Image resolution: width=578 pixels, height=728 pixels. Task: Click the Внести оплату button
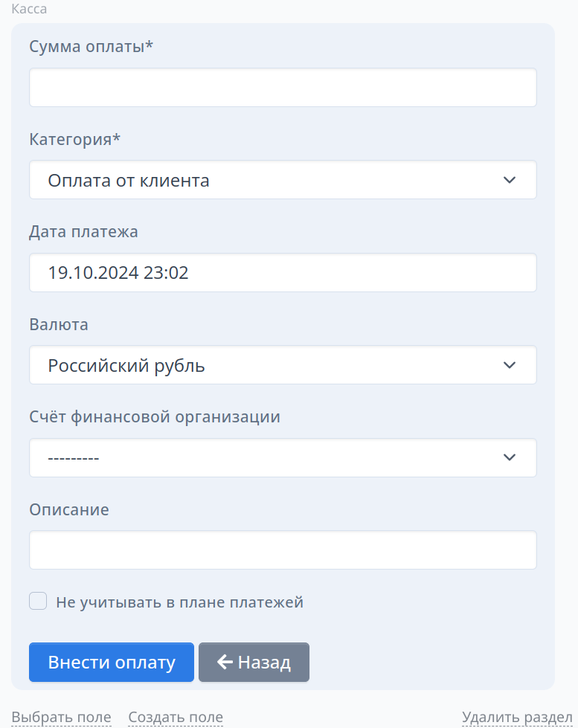coord(112,662)
